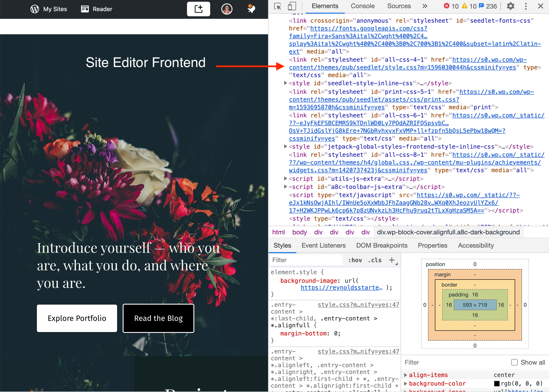This screenshot has width=549, height=392.
Task: Close the DevTools panel
Action: [x=541, y=6]
